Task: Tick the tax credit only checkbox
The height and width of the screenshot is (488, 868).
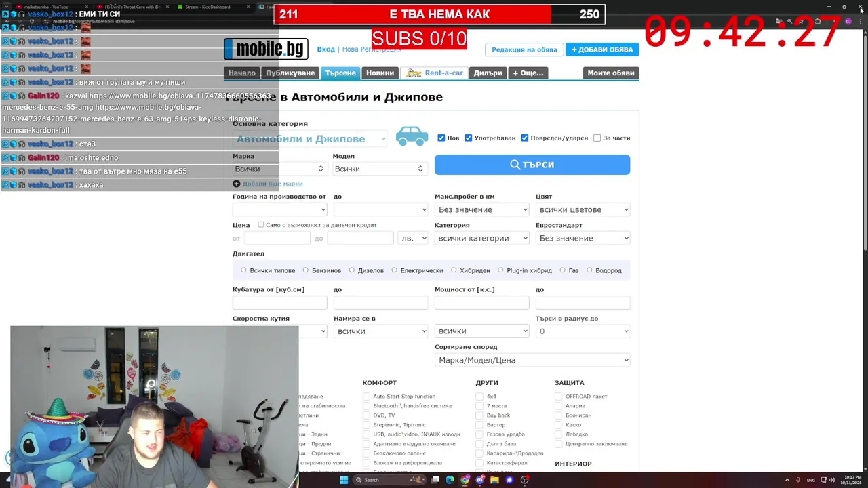Action: click(260, 224)
